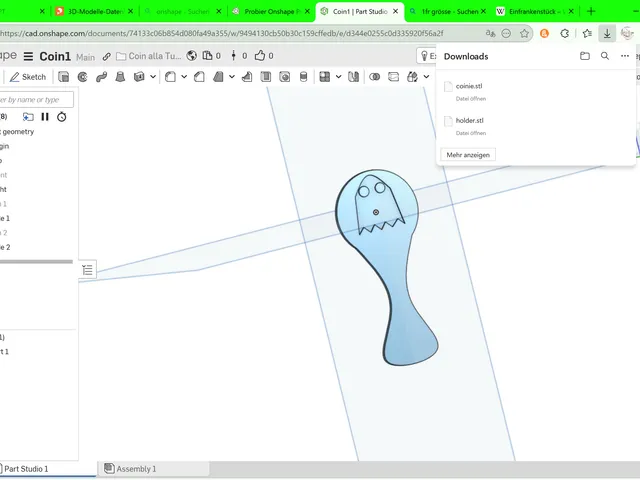Select the Hole tool

click(284, 77)
